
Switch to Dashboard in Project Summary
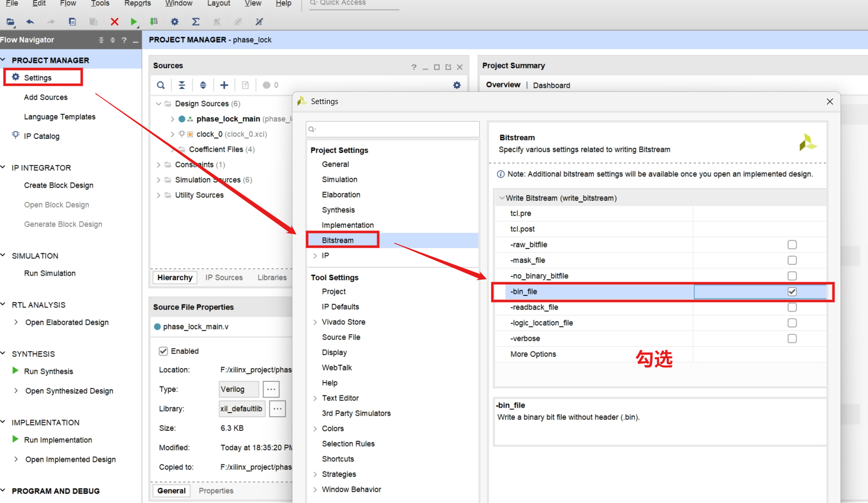coord(551,85)
